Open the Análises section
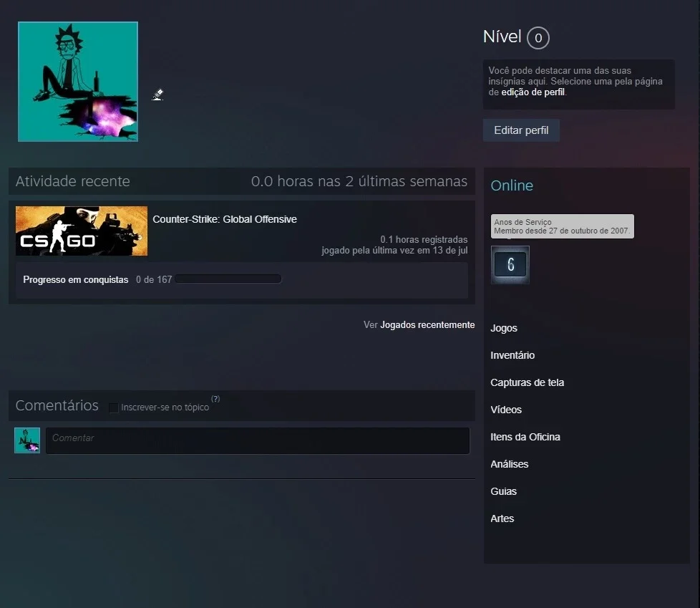 (510, 464)
